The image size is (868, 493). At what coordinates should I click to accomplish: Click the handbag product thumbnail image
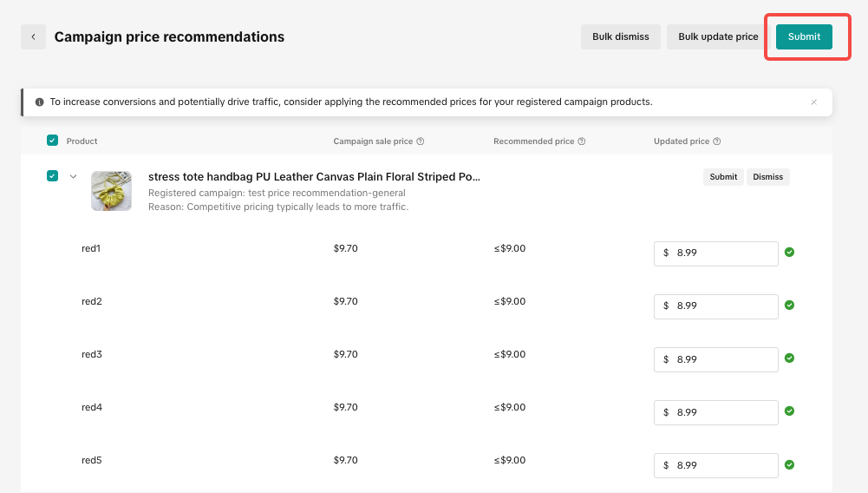pos(111,191)
